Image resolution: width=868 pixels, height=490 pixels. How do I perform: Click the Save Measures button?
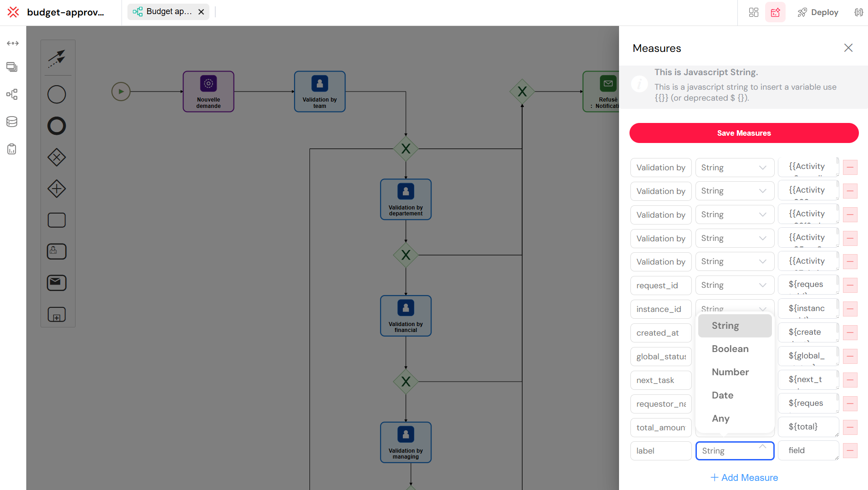click(x=743, y=133)
